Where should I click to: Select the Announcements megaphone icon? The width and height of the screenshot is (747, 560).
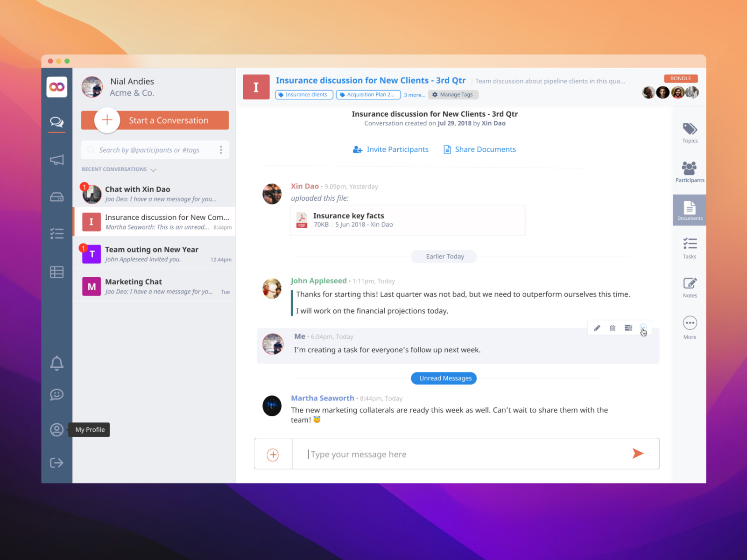[56, 160]
